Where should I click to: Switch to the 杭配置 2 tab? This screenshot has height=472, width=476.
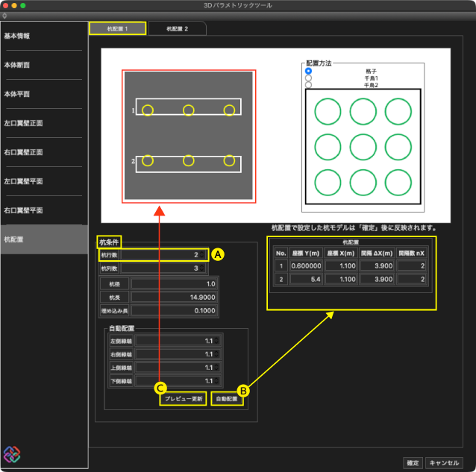point(177,29)
